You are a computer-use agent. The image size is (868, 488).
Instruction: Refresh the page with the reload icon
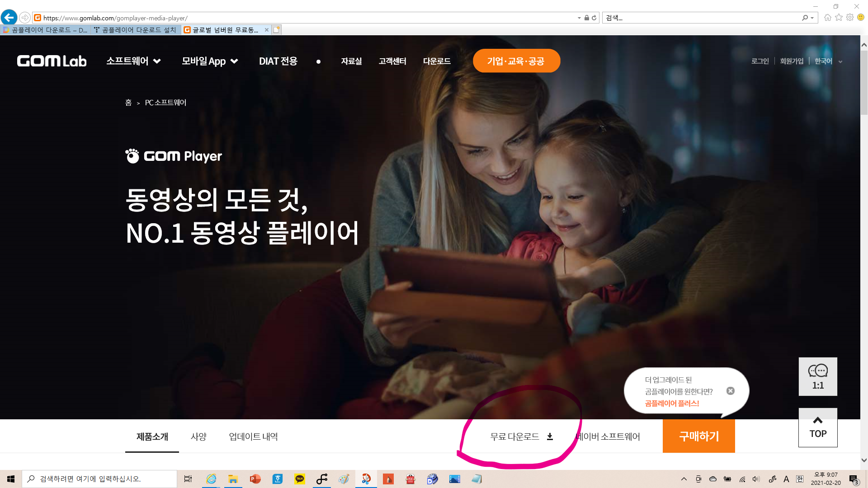coord(594,18)
